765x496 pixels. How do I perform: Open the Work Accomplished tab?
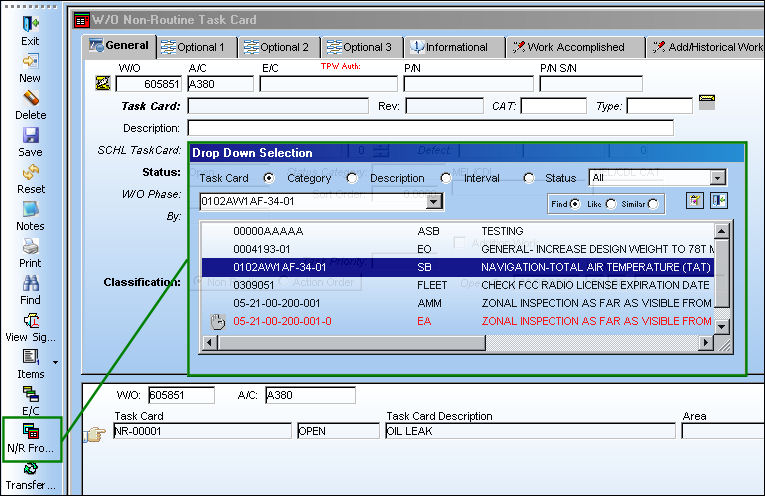coord(575,47)
